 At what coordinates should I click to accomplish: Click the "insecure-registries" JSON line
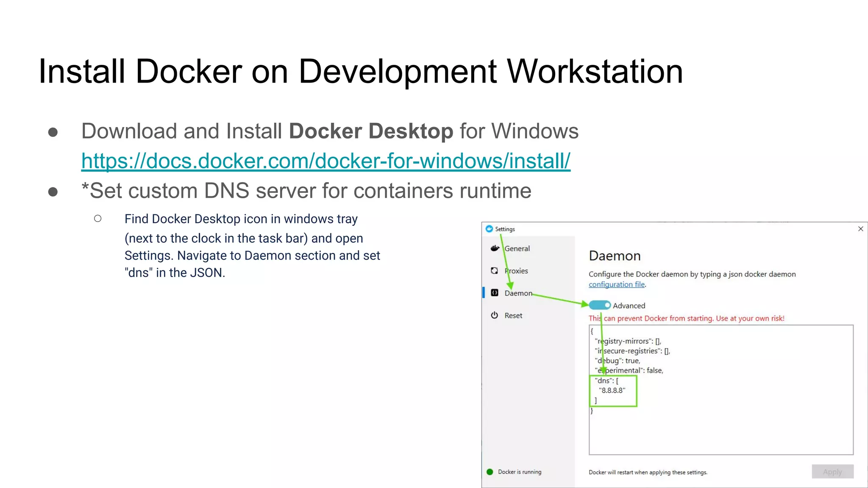coord(632,351)
